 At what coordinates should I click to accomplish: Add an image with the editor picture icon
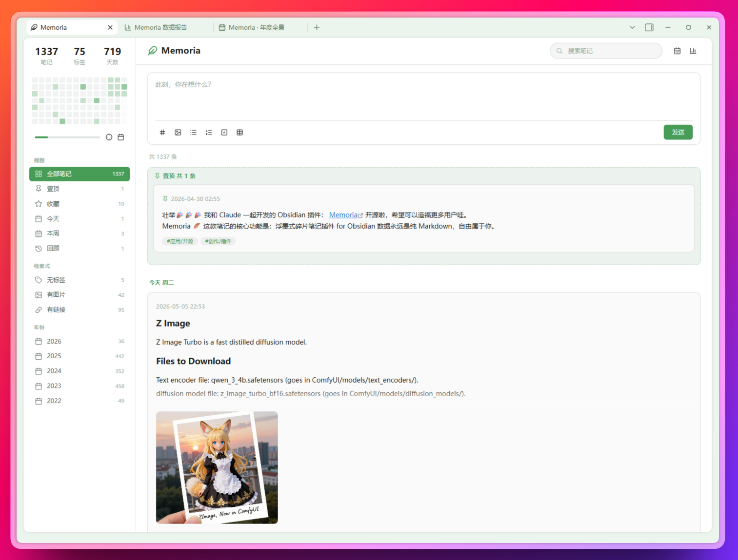pyautogui.click(x=178, y=133)
